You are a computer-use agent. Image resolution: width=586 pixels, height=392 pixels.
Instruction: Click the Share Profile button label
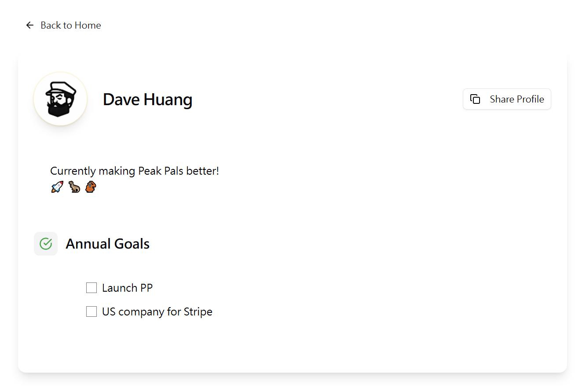click(517, 99)
